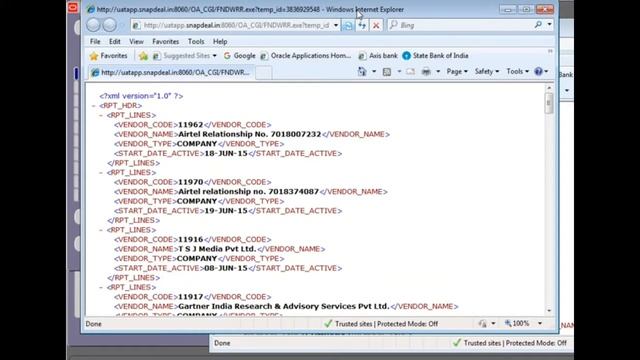Collapse RPT_LINES node for vendor 11917
This screenshot has width=640, height=360.
click(x=101, y=287)
